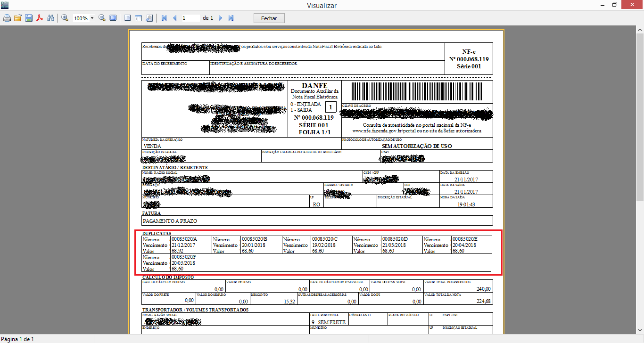Viewport: 644px width, 343px height.
Task: Click the Fechar button
Action: (x=269, y=18)
